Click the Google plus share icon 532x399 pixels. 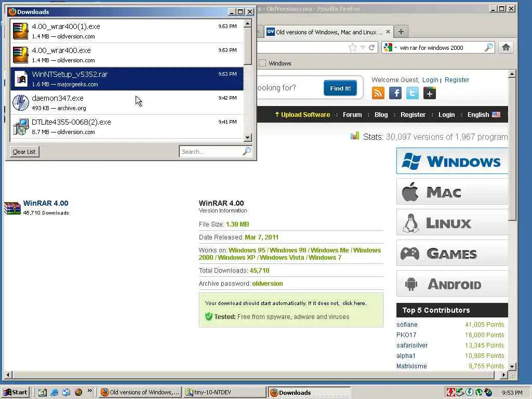(430, 93)
